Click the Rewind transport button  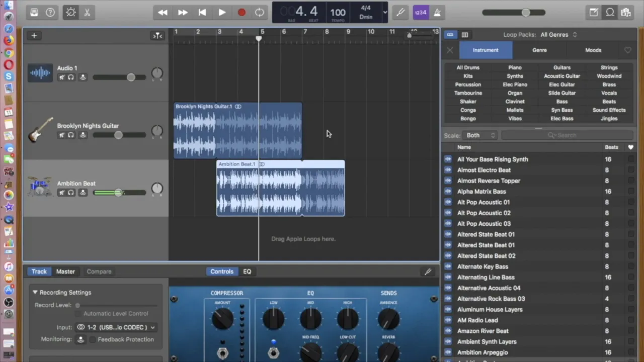point(163,13)
